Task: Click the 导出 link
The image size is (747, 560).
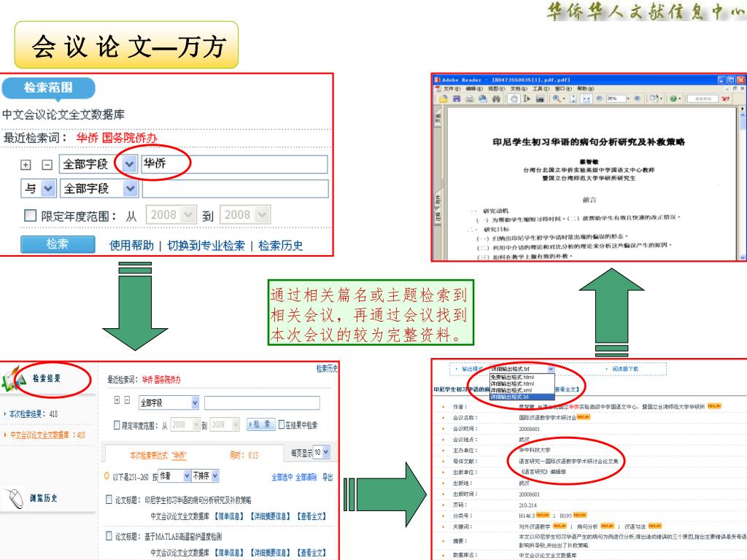Action: (x=328, y=477)
